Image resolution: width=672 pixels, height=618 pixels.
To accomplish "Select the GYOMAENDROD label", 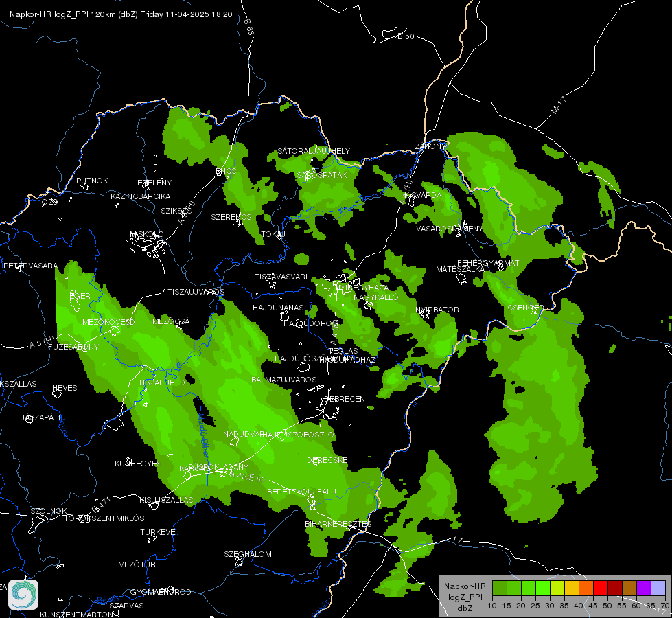I will [x=161, y=592].
